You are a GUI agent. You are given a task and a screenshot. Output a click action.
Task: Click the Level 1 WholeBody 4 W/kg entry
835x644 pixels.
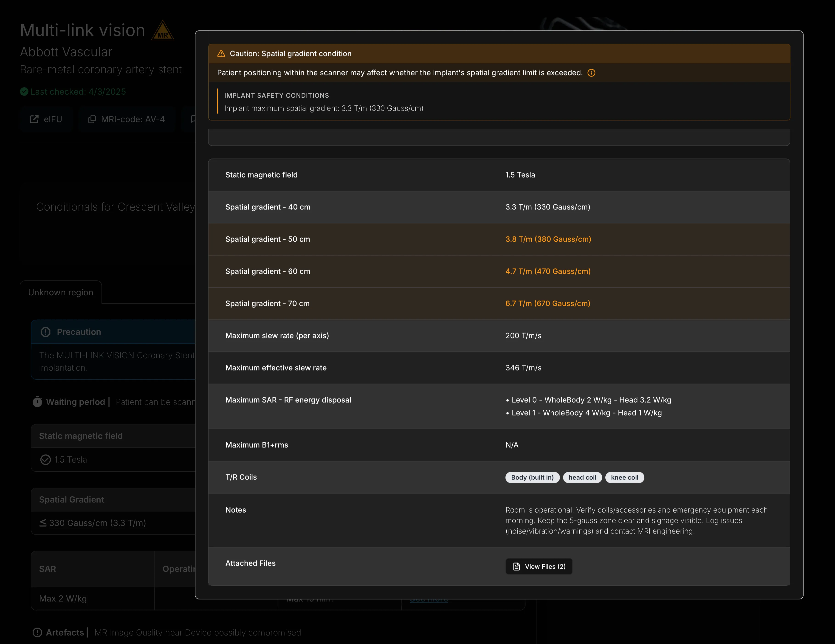pos(587,413)
